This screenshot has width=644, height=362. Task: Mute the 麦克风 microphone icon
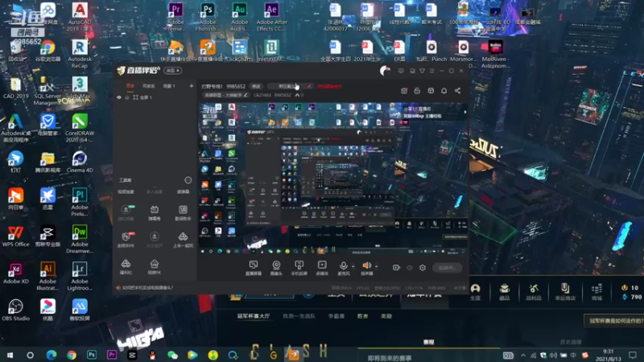(x=344, y=265)
